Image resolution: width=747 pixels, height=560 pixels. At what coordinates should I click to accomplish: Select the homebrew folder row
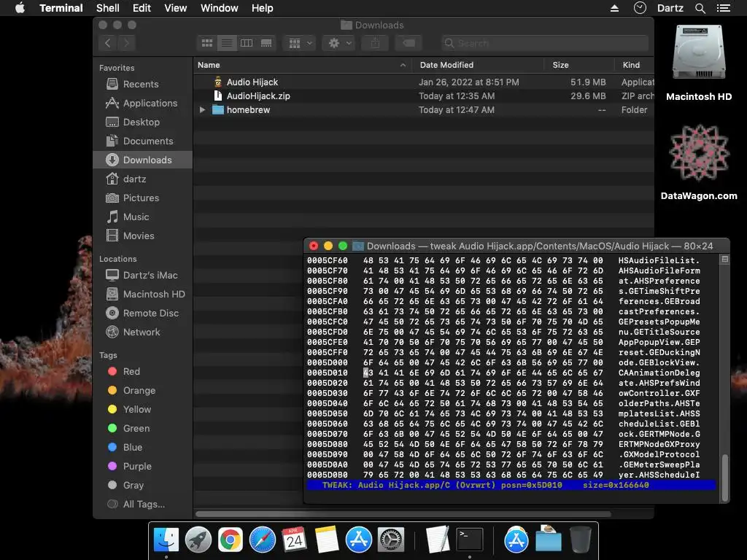point(424,109)
